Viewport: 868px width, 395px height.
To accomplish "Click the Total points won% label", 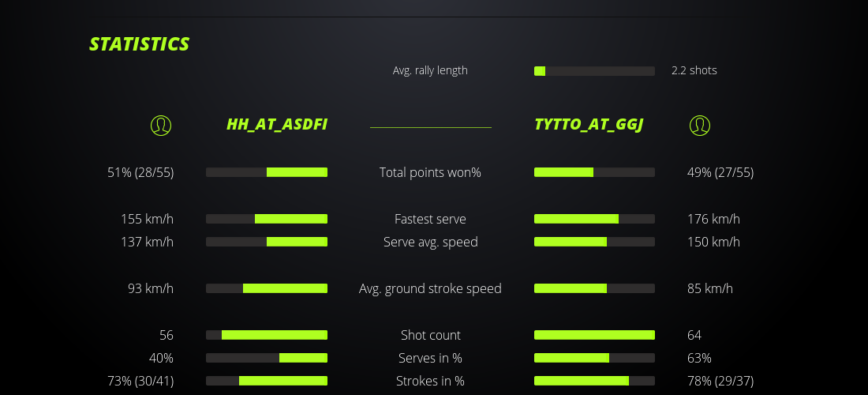I will 430,172.
